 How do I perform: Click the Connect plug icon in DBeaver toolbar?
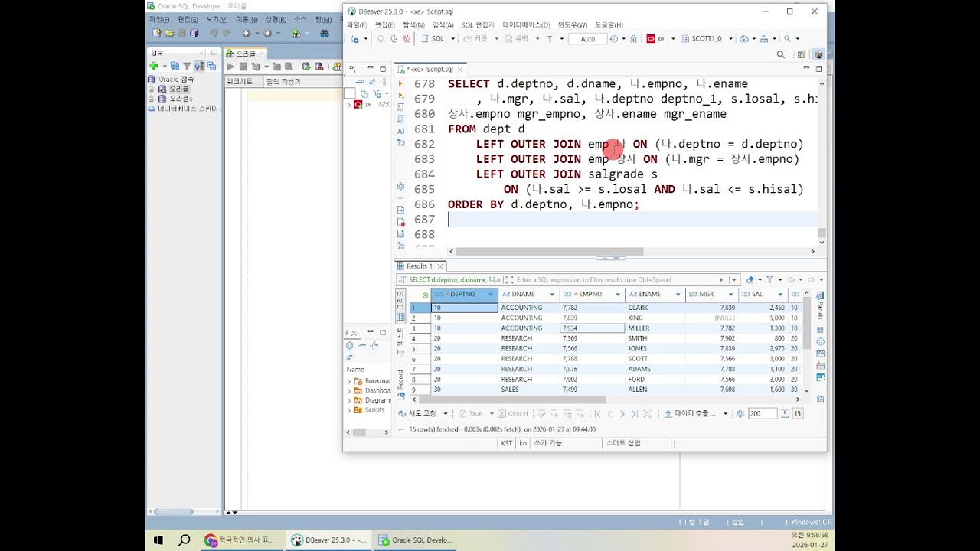[381, 38]
